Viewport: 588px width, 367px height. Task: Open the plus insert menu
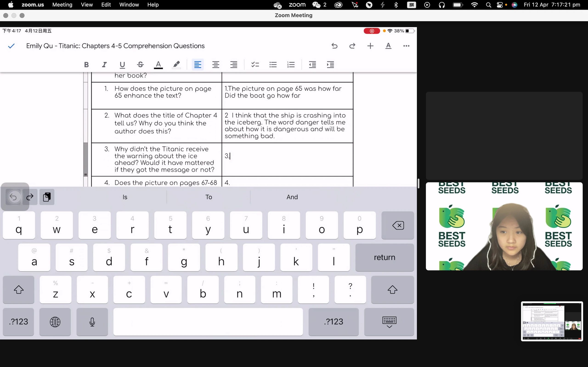pos(370,46)
